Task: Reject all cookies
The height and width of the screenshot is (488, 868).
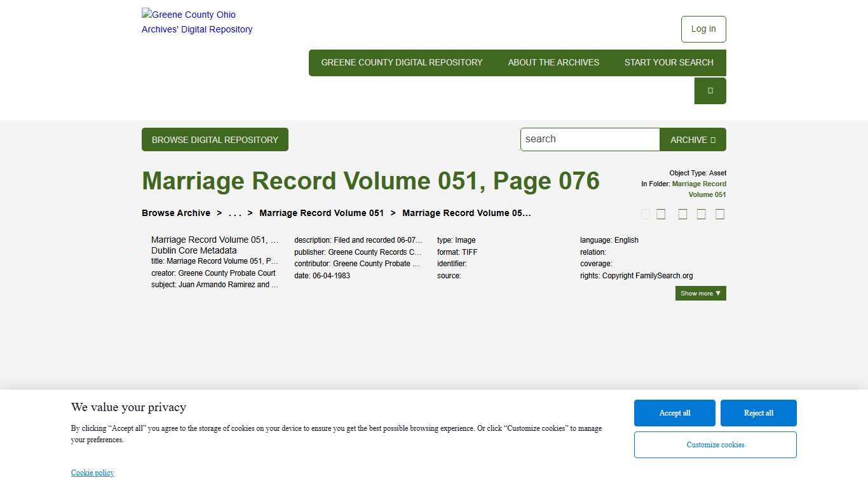Action: (x=758, y=412)
